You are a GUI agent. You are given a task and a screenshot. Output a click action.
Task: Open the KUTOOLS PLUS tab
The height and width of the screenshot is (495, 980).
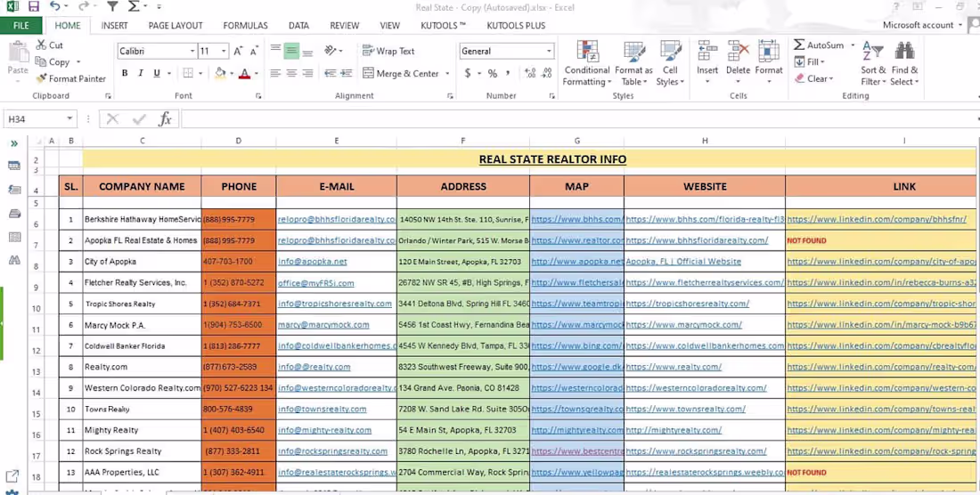tap(516, 26)
